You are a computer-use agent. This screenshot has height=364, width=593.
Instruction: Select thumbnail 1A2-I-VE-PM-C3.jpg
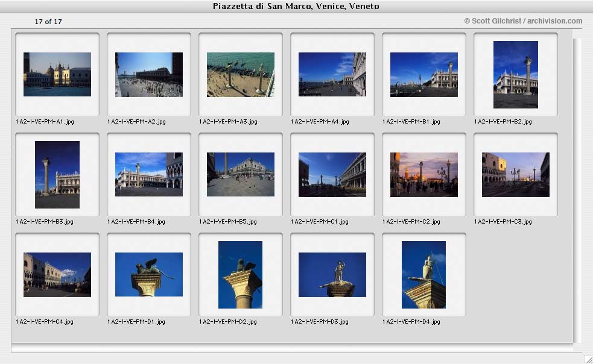click(516, 175)
